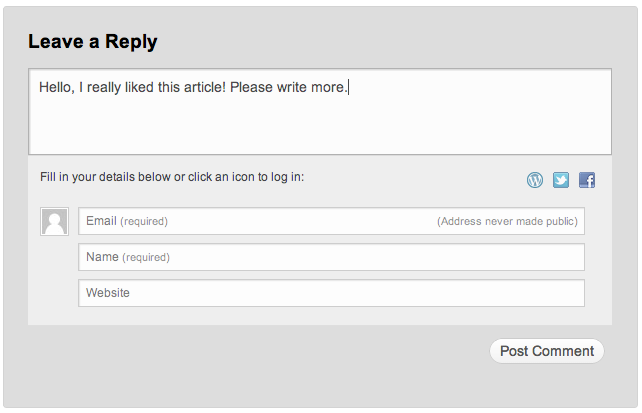The height and width of the screenshot is (413, 642).
Task: Click into the Website field
Action: point(331,293)
